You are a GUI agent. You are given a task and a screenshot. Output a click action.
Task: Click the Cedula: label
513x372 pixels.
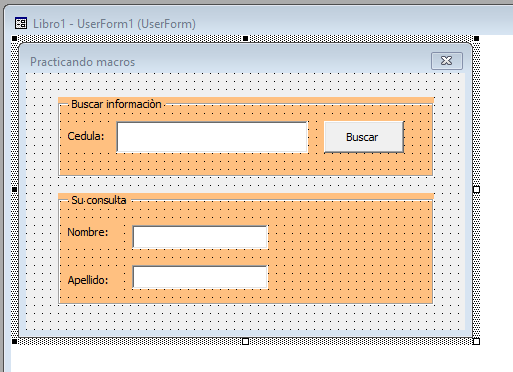tap(86, 136)
